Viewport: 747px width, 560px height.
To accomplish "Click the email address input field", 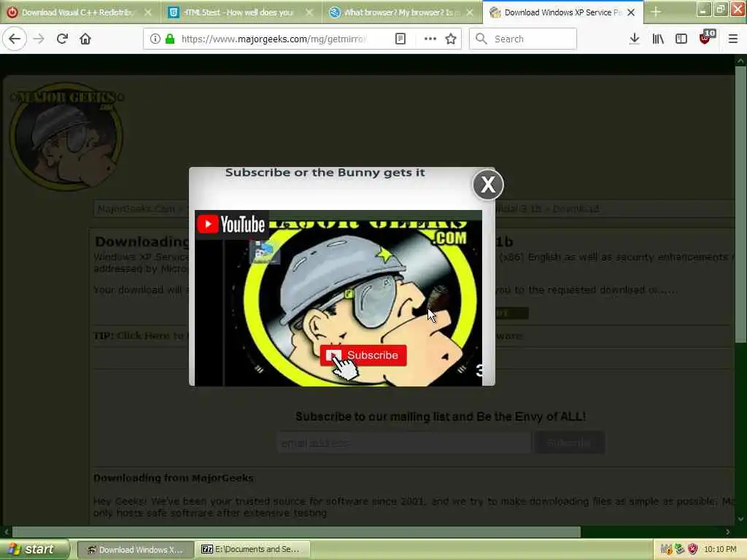I will click(403, 443).
